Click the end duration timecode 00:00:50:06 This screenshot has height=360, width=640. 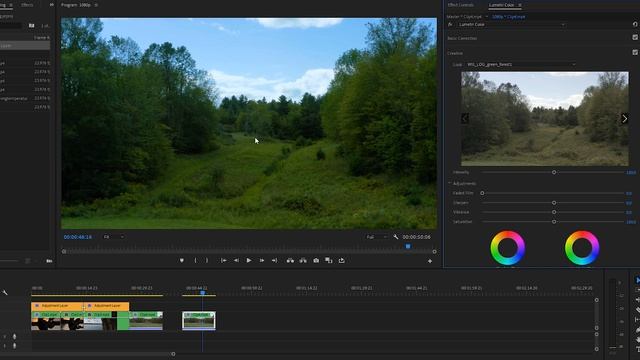pyautogui.click(x=416, y=237)
